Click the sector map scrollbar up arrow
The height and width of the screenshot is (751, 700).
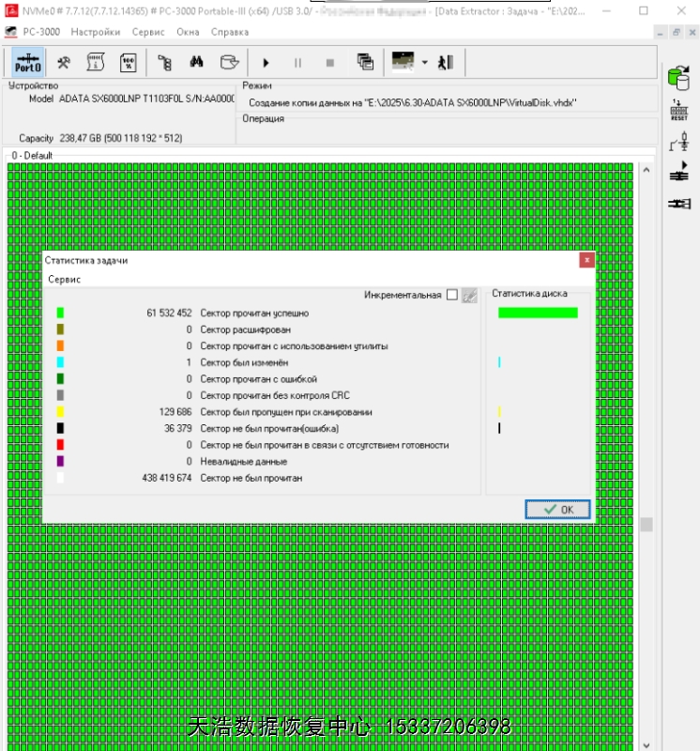(646, 170)
